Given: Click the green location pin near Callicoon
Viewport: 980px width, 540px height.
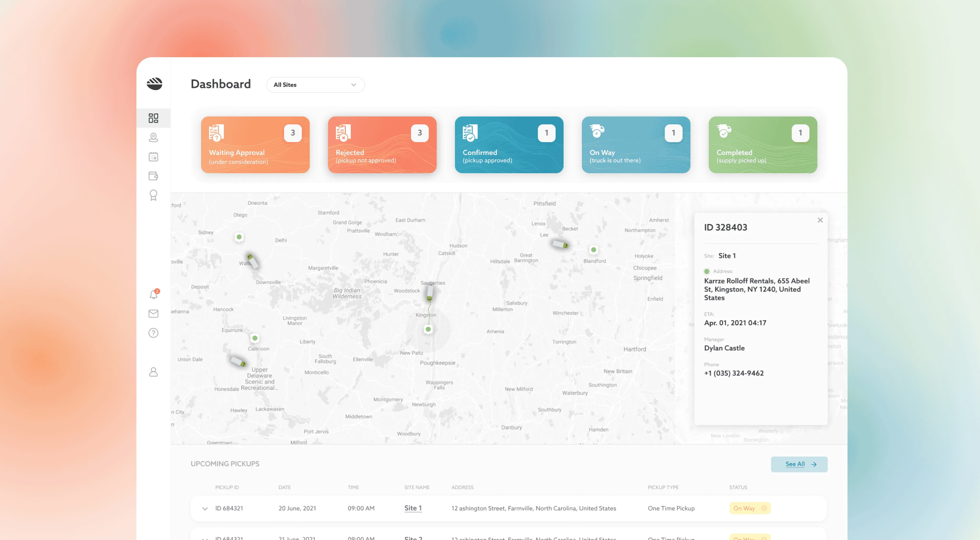Looking at the screenshot, I should click(255, 338).
